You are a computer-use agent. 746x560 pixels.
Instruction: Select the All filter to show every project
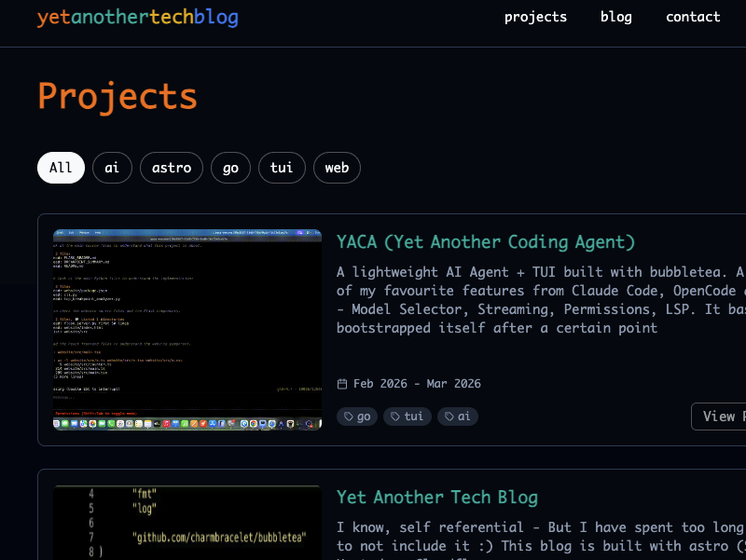pyautogui.click(x=60, y=168)
